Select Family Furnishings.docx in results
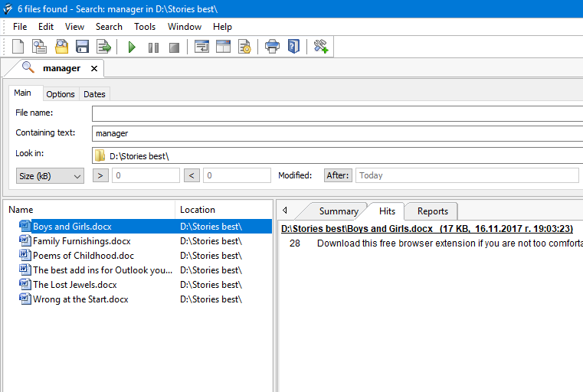The height and width of the screenshot is (392, 583). 82,241
